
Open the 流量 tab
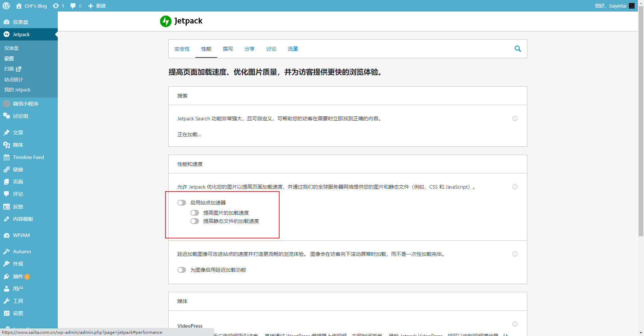point(293,49)
